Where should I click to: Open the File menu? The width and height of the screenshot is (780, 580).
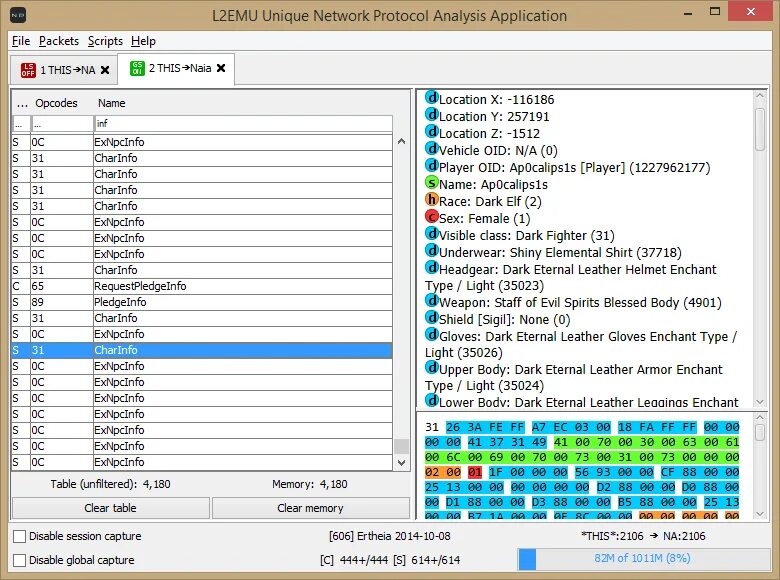coord(21,41)
